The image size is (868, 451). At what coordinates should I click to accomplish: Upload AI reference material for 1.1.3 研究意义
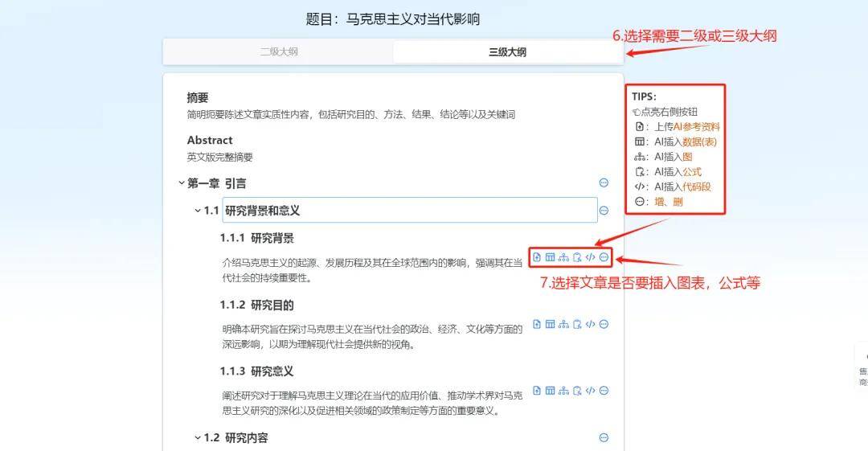(x=536, y=391)
